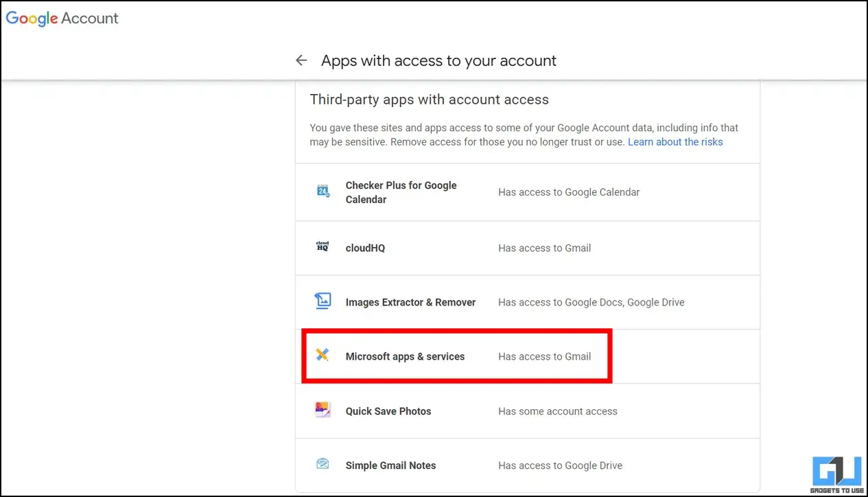
Task: Click the cloudHQ app icon
Action: click(322, 246)
